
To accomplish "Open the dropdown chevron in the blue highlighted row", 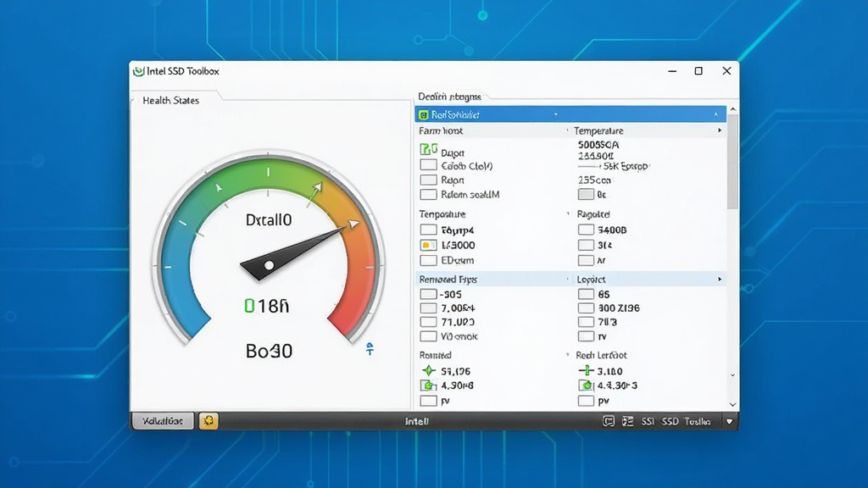I will [x=555, y=114].
